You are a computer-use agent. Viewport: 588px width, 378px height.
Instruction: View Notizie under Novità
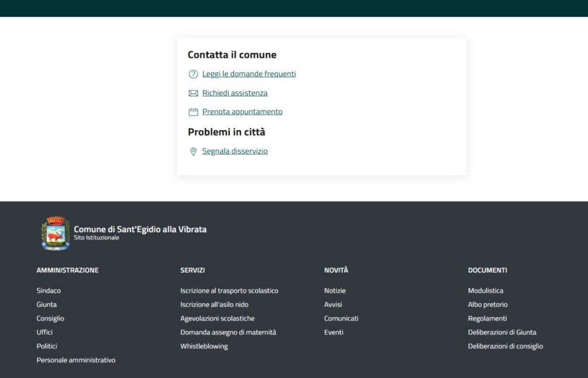coord(335,291)
